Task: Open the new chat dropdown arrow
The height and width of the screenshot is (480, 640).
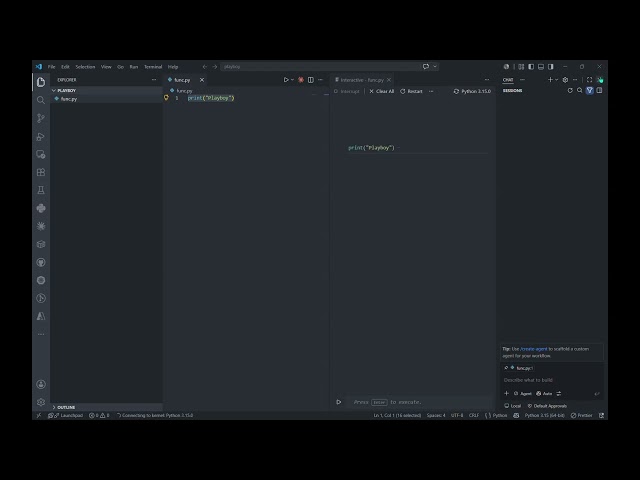Action: point(556,80)
